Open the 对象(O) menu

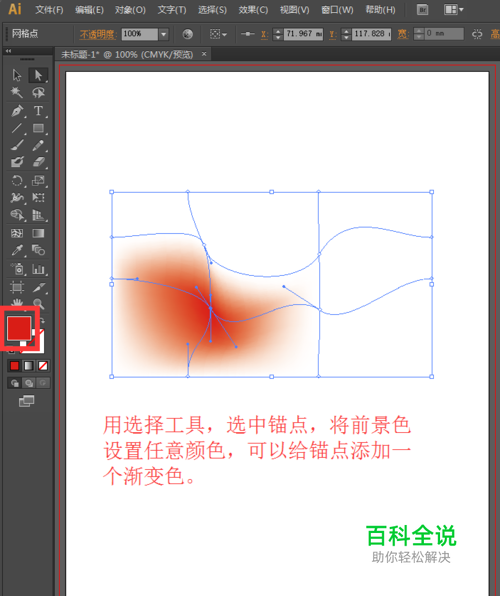click(x=130, y=10)
